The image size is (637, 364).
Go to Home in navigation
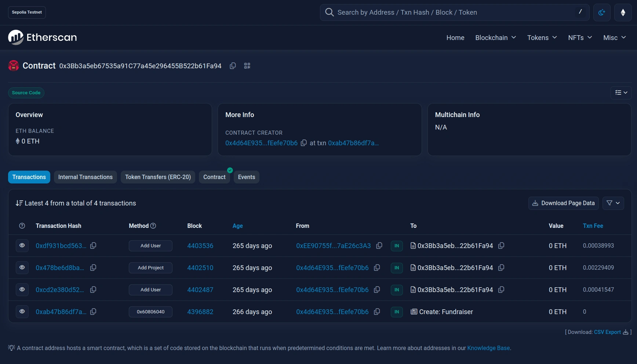455,38
